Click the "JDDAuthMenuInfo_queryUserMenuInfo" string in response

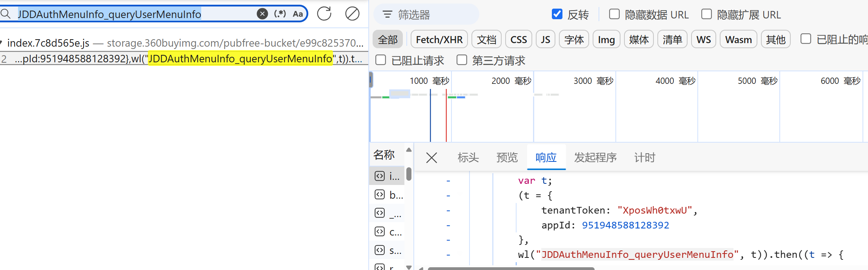point(637,254)
